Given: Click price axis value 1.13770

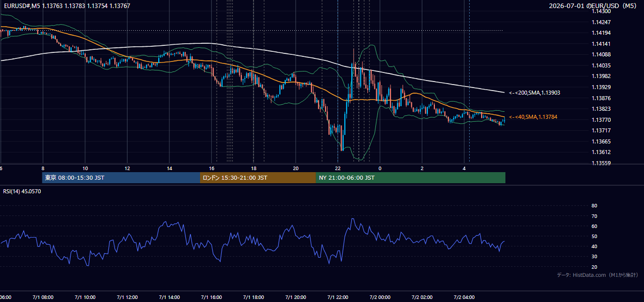Looking at the screenshot, I should pos(602,120).
